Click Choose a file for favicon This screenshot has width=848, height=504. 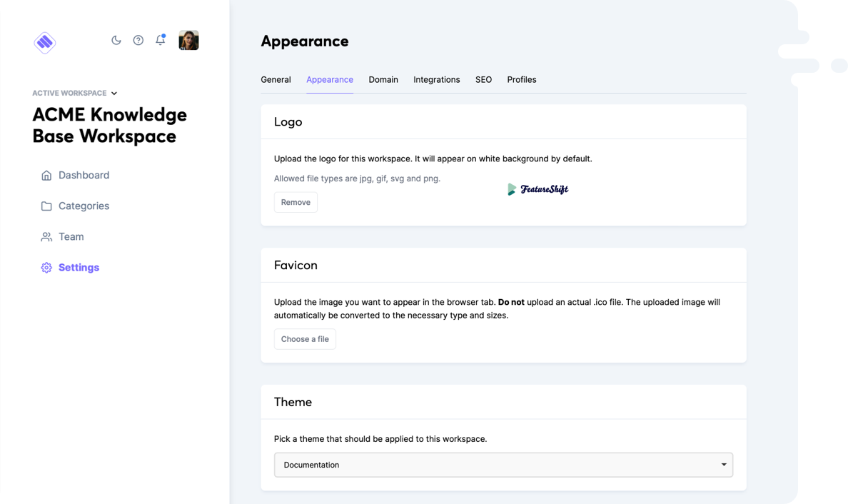pyautogui.click(x=305, y=339)
